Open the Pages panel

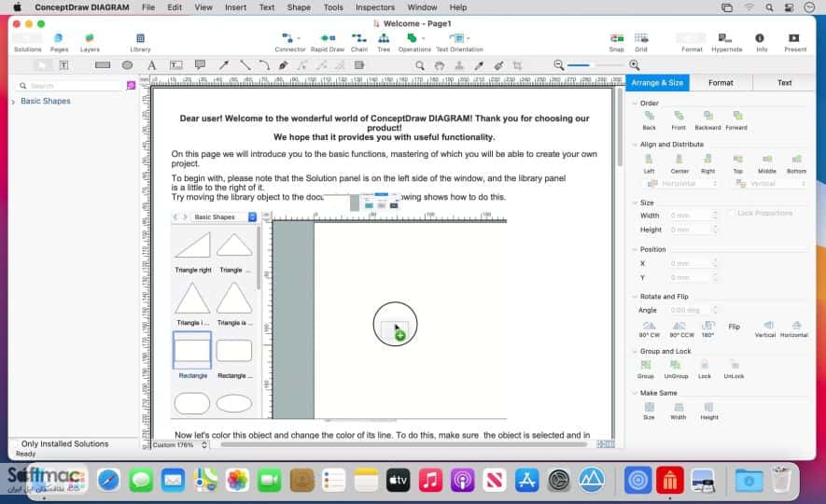[x=59, y=42]
